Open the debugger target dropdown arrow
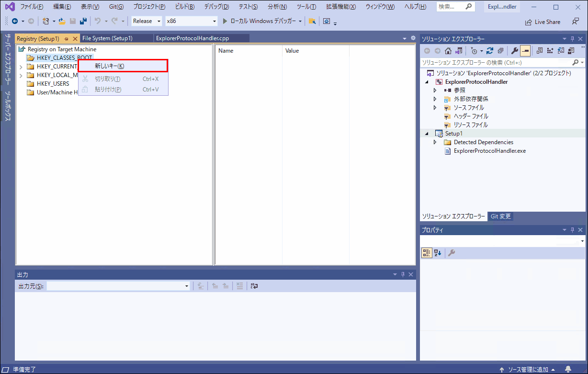588x374 pixels. coord(300,21)
